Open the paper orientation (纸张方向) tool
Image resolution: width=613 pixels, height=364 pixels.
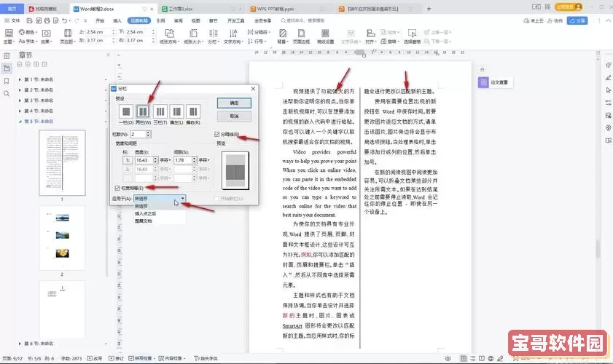[x=169, y=36]
